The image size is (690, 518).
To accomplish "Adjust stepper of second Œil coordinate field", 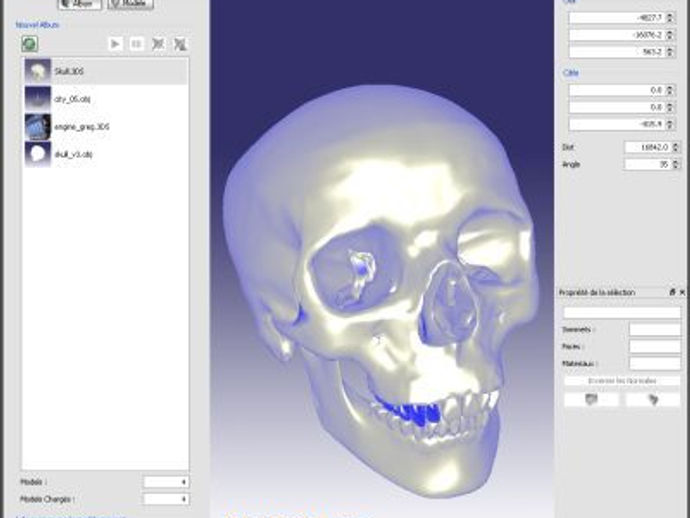I will click(x=670, y=35).
